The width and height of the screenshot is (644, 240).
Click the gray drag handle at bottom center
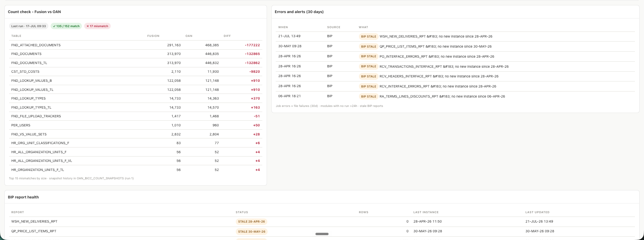pyautogui.click(x=322, y=234)
